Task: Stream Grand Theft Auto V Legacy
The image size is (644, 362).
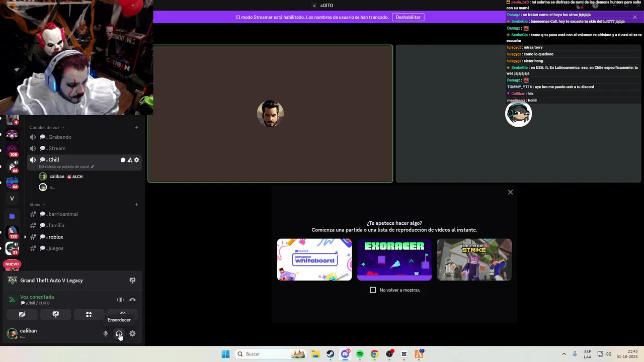Action: pos(132,281)
